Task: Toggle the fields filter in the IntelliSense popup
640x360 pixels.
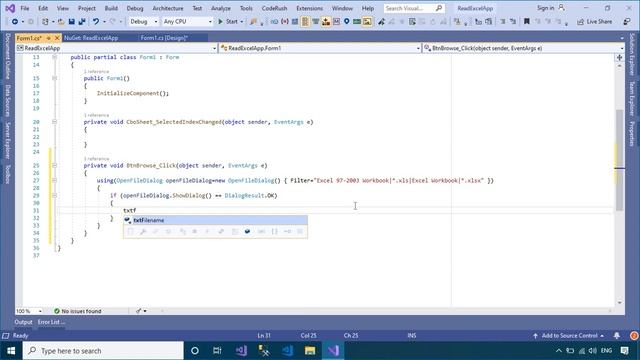Action: [247, 231]
